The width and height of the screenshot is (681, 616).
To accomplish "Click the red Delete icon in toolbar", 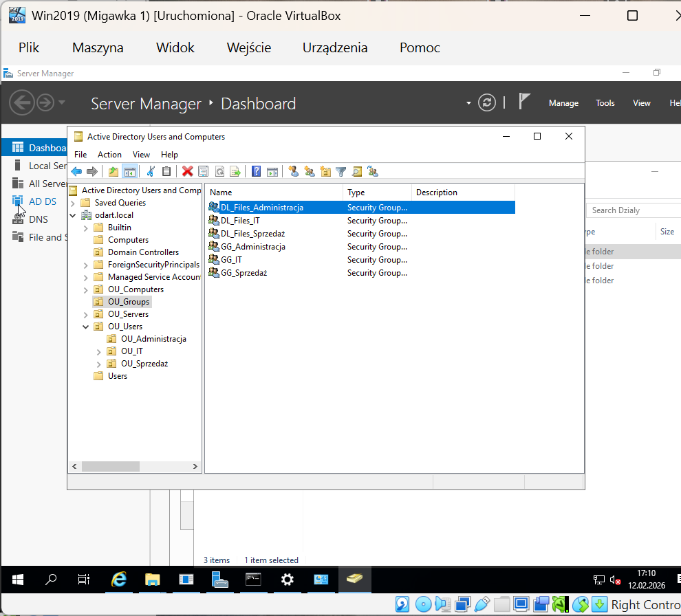I will point(187,172).
